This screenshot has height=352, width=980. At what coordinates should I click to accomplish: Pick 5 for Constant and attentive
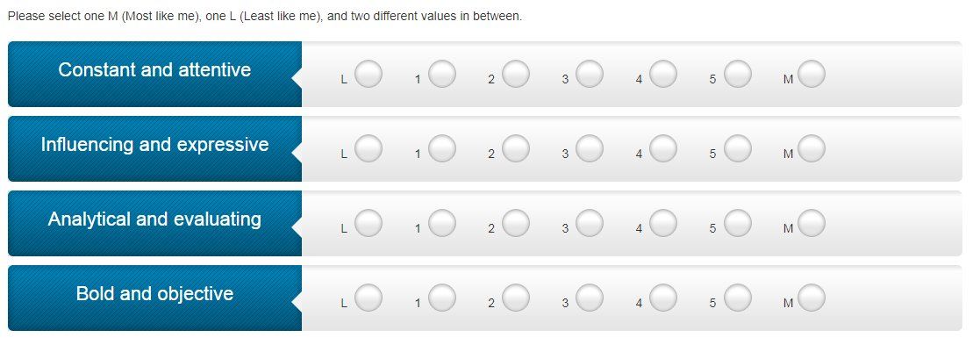click(x=737, y=75)
